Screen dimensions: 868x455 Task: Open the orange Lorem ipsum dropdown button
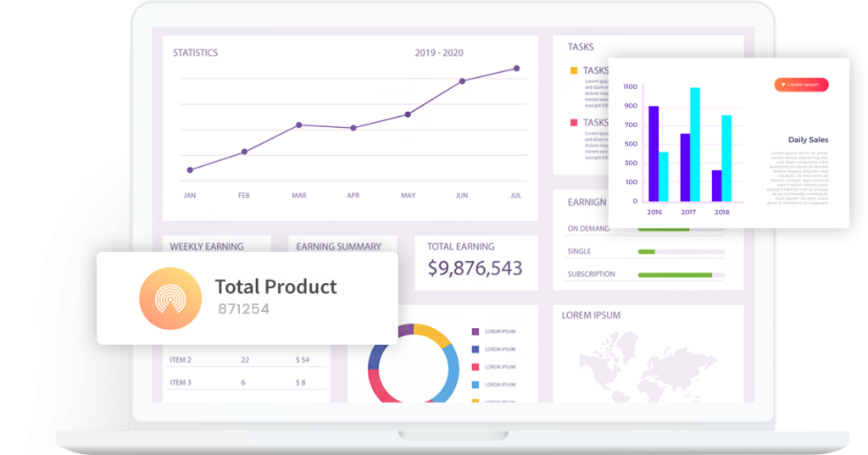click(x=800, y=85)
